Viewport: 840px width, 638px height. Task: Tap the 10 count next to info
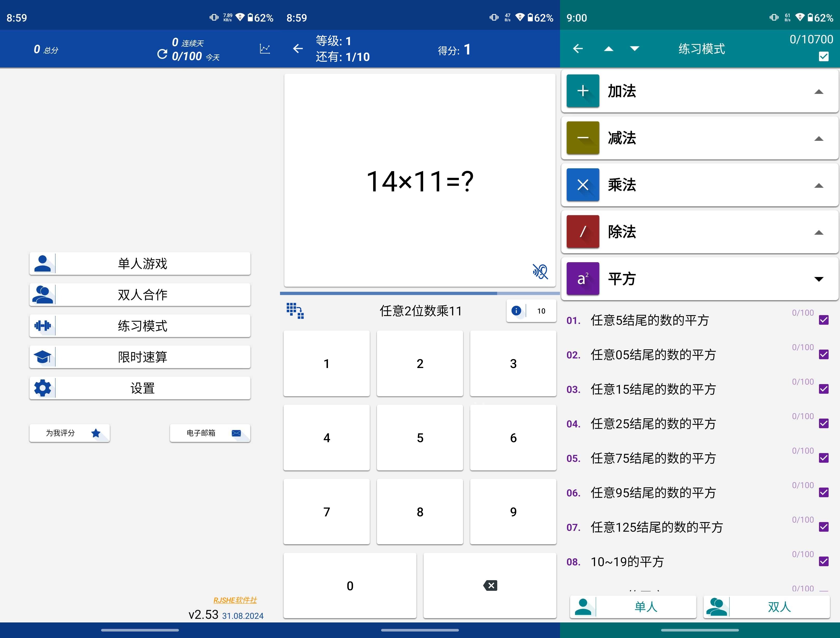point(541,311)
